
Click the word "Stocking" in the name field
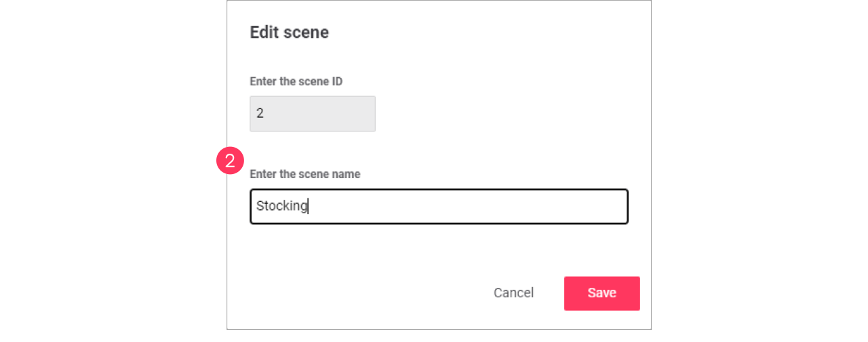[281, 206]
